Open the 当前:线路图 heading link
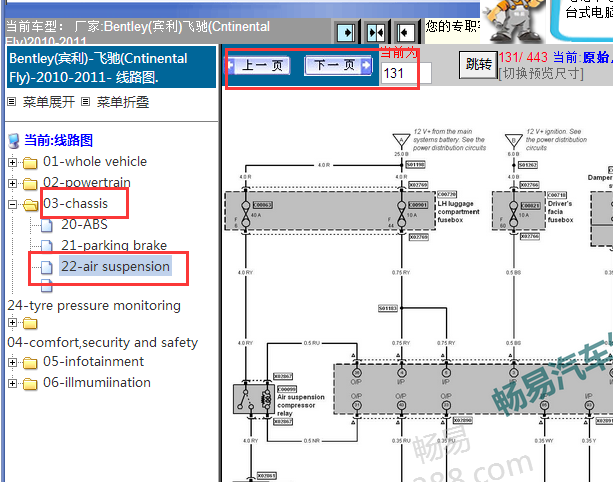 59,140
